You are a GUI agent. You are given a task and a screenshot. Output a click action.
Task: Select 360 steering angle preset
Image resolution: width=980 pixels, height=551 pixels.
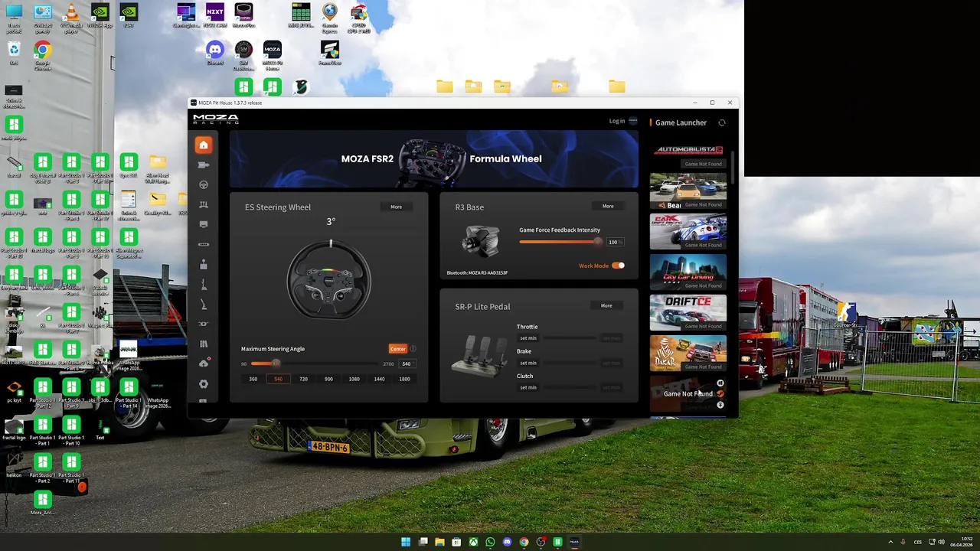[253, 379]
